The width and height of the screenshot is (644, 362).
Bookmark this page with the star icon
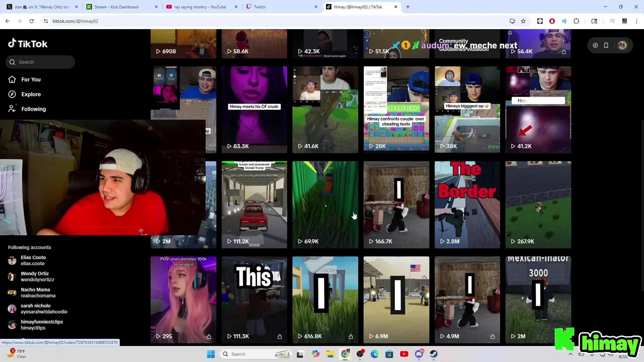pos(523,21)
